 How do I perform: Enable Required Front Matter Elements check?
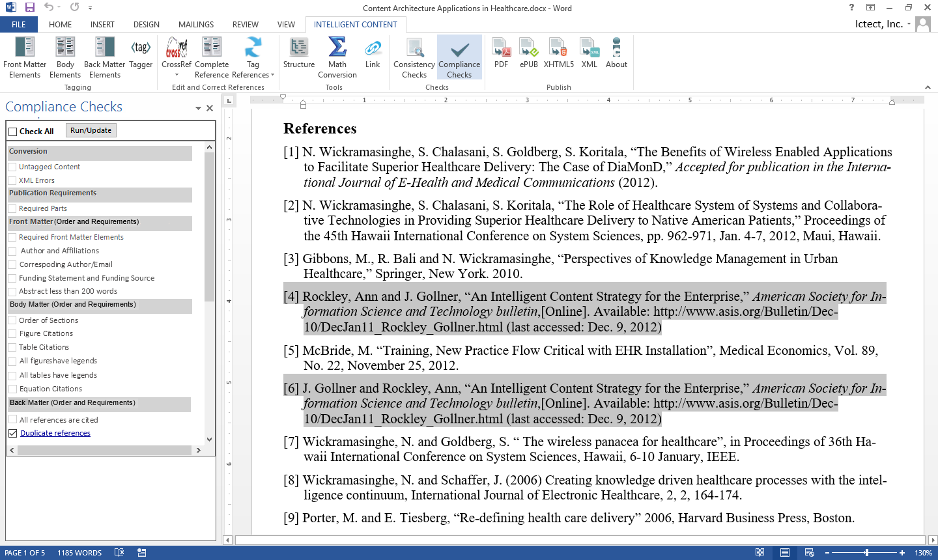12,237
